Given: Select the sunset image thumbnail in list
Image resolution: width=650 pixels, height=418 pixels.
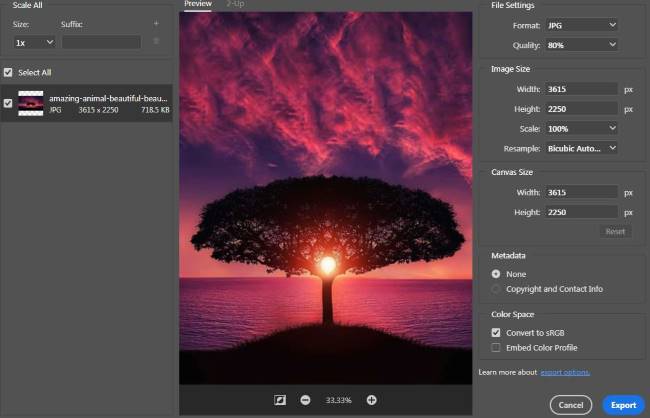Looking at the screenshot, I should coord(31,103).
